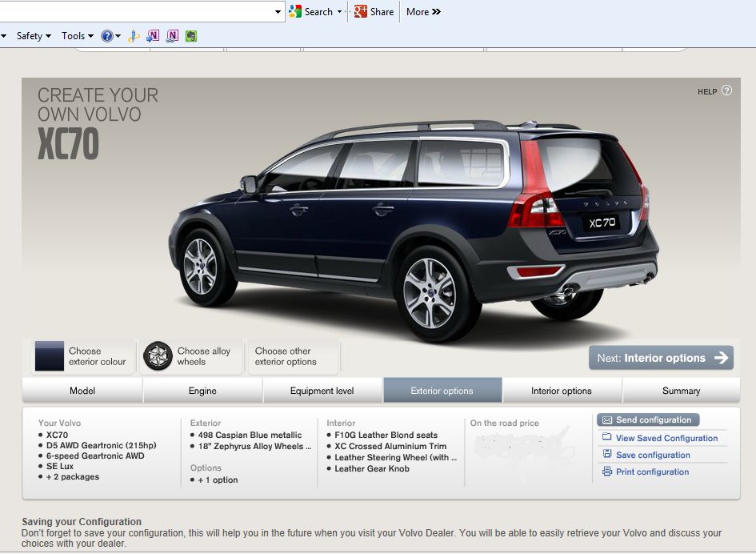This screenshot has height=554, width=756.
Task: Click 'Leather Gear Knob' entry
Action: point(372,468)
